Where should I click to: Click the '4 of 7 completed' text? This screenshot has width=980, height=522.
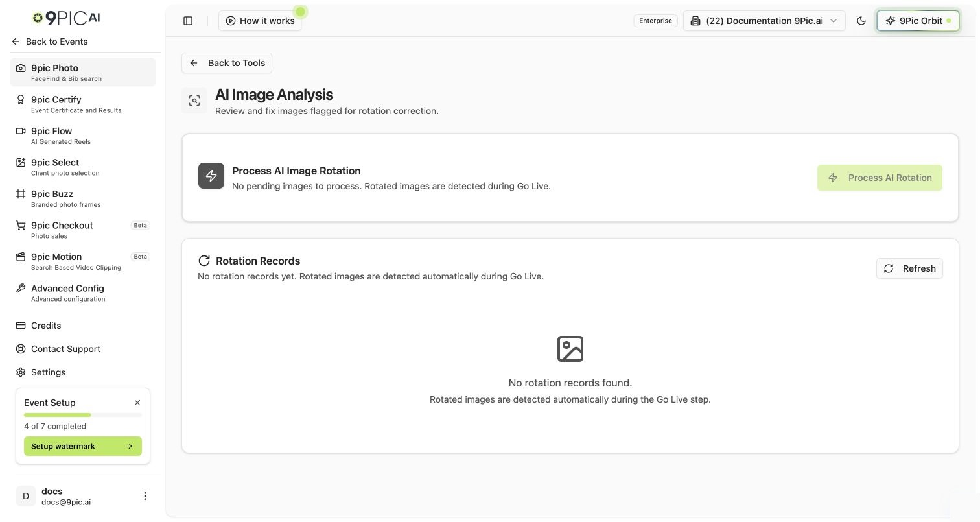(55, 426)
